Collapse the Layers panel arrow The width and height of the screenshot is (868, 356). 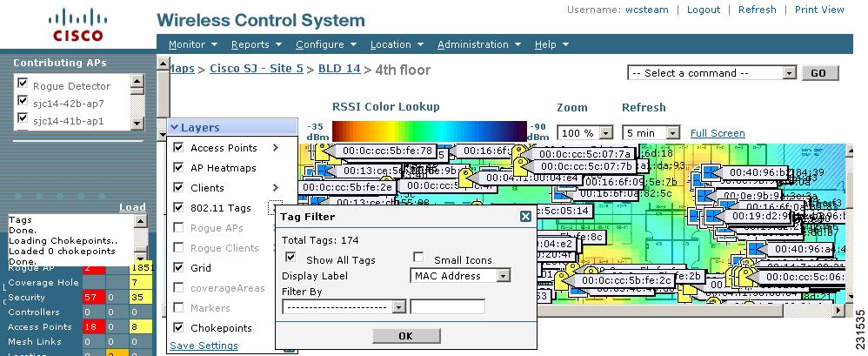174,127
